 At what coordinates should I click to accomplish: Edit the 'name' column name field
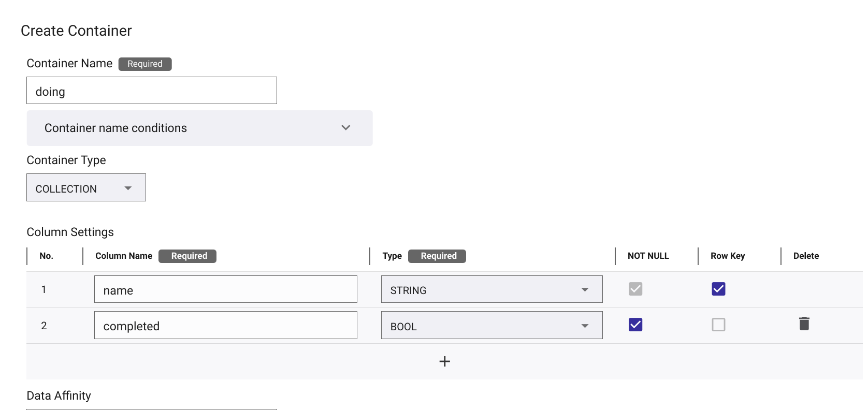[226, 289]
